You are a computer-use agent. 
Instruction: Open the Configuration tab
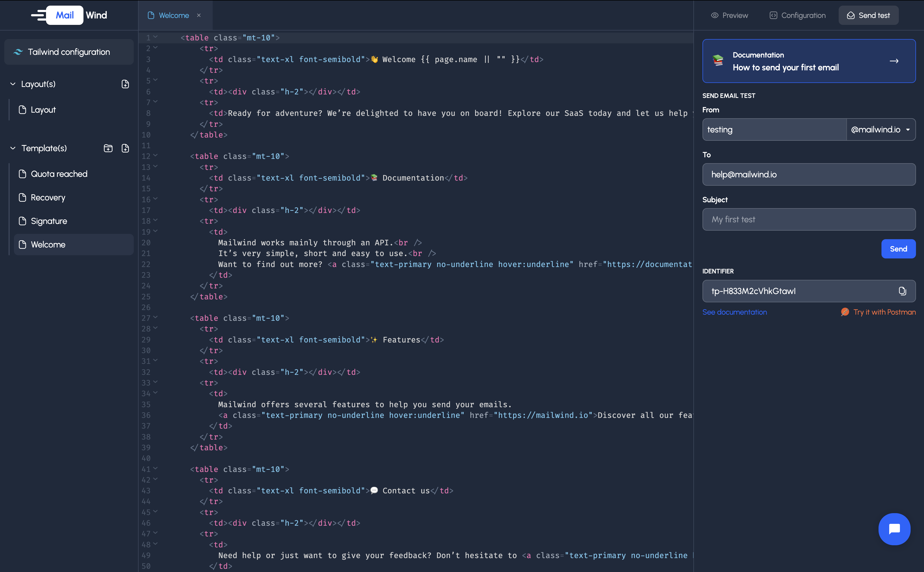797,15
